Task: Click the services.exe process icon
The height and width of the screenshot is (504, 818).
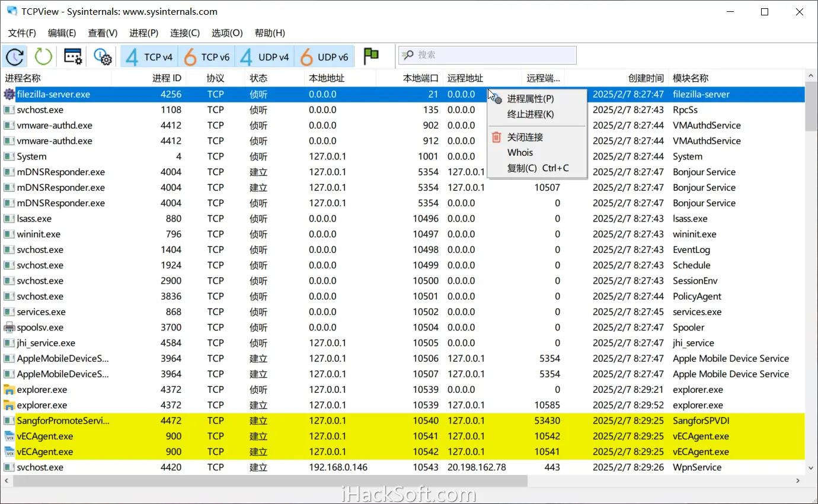Action: click(x=9, y=312)
